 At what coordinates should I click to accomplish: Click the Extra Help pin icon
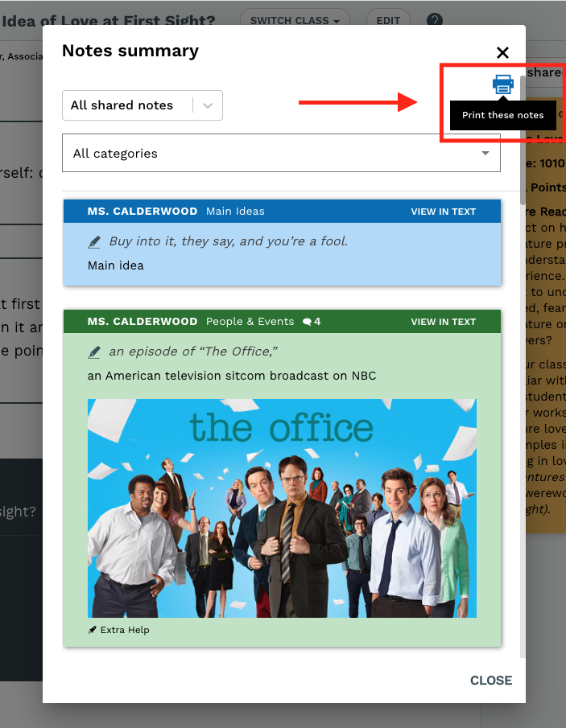point(92,630)
